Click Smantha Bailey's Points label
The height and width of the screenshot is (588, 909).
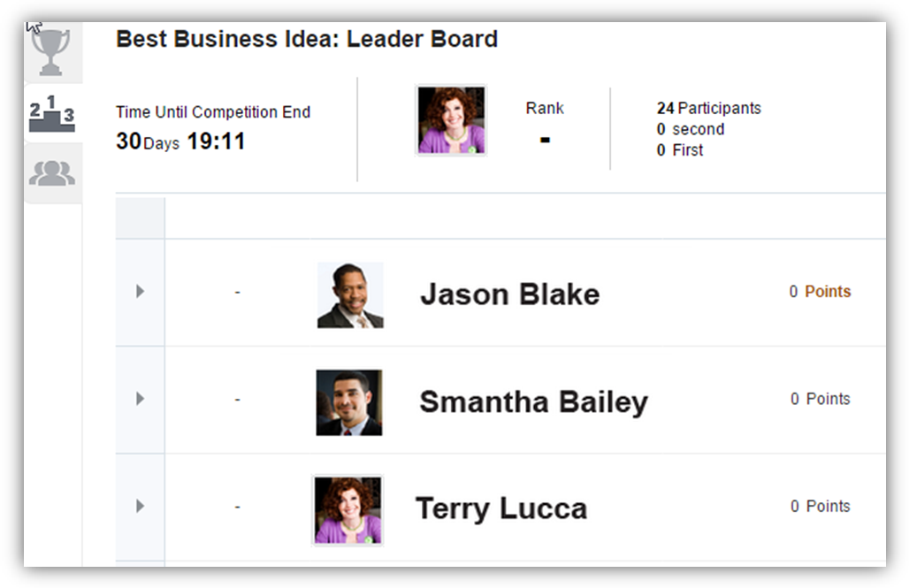(828, 399)
